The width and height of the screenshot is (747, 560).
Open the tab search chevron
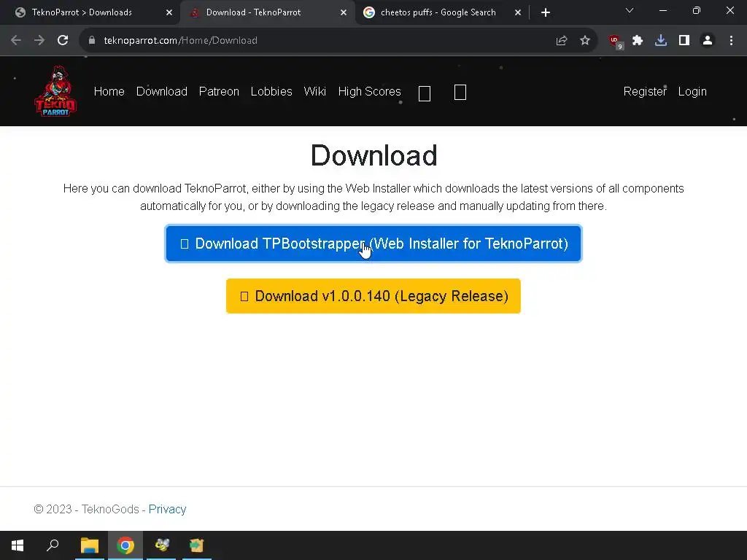tap(630, 10)
